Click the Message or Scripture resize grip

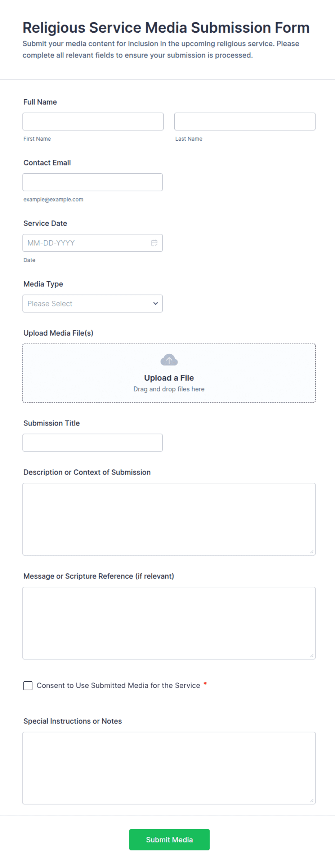(312, 655)
